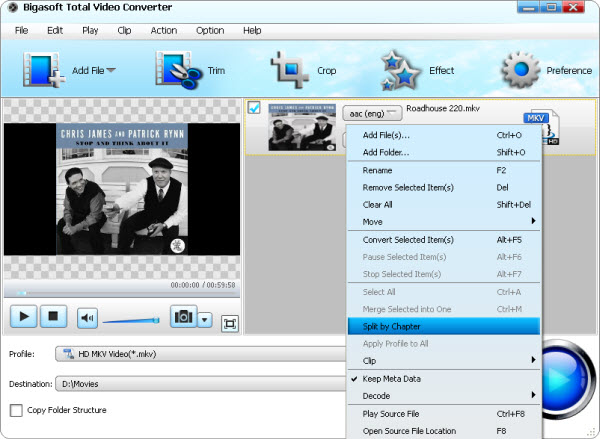Open the Trim scissors tool
The width and height of the screenshot is (600, 439).
(x=178, y=70)
